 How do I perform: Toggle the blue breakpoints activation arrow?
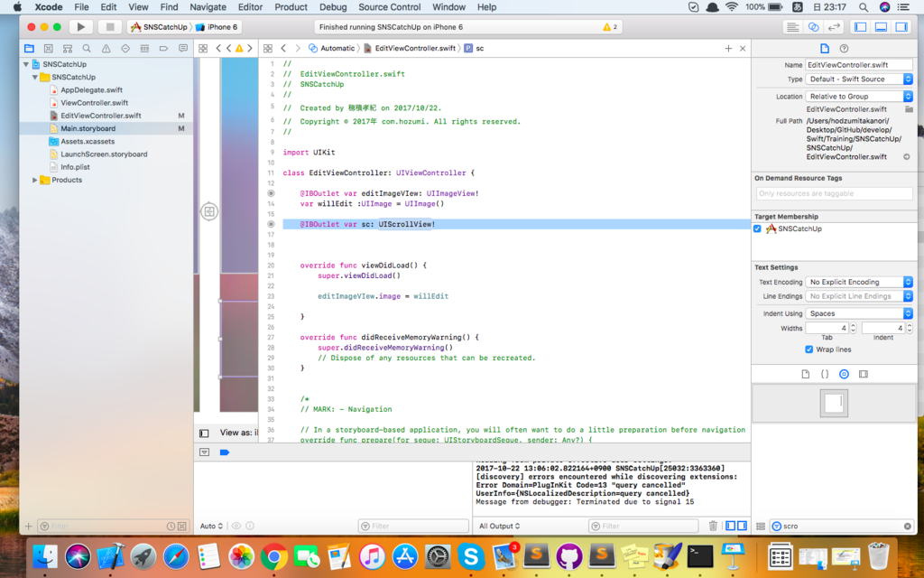coord(225,452)
